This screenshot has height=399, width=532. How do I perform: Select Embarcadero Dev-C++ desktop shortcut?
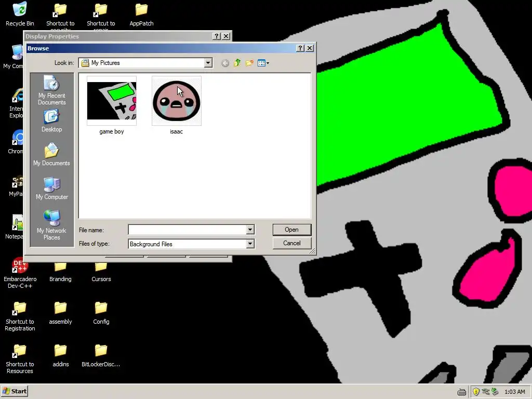[x=20, y=273]
